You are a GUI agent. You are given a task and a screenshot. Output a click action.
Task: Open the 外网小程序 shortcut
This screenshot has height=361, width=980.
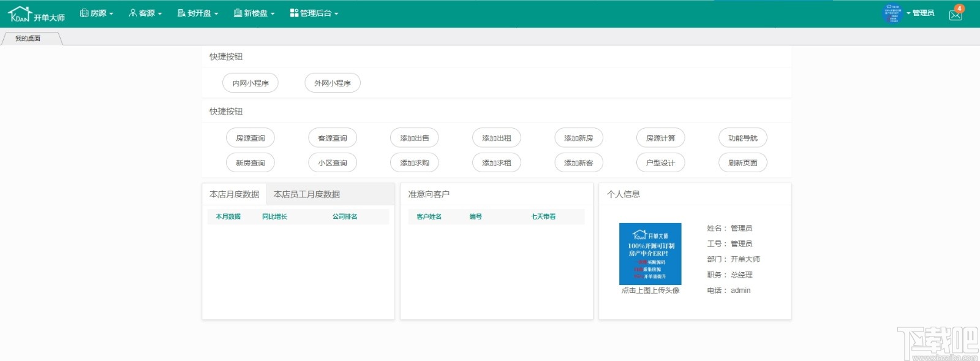pyautogui.click(x=333, y=83)
